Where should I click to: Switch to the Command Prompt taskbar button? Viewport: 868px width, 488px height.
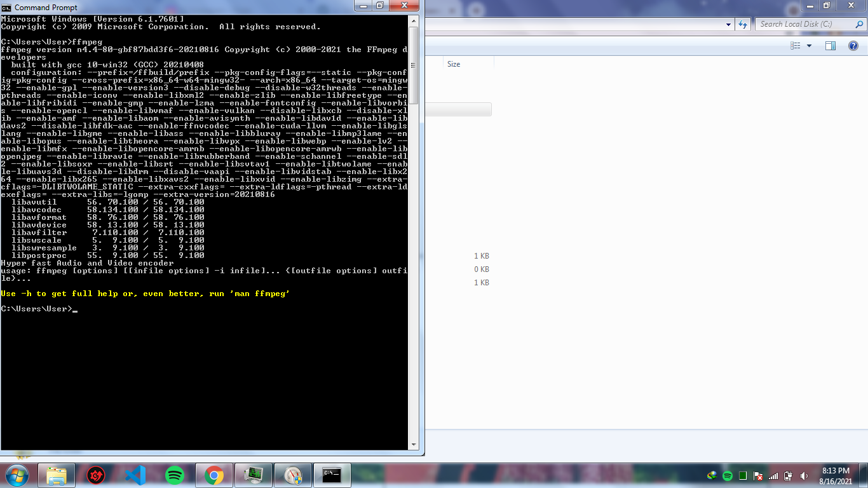pos(332,475)
